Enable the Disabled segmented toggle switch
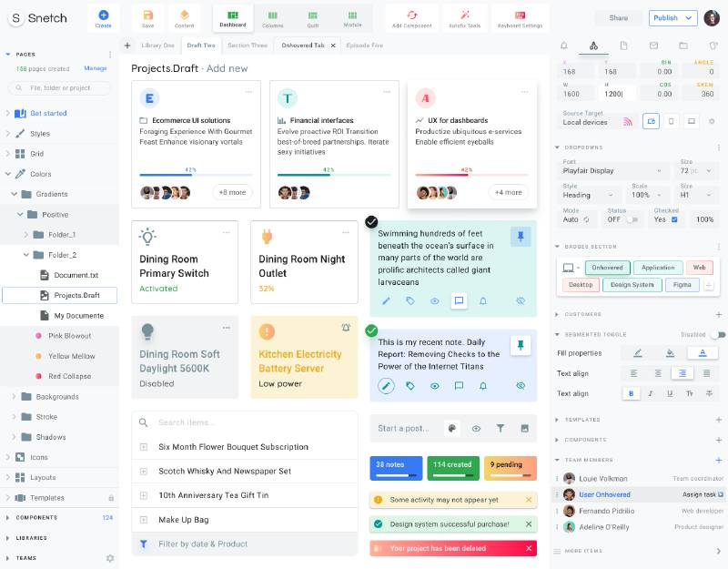Screen dimensions: 728x569 (x=717, y=334)
